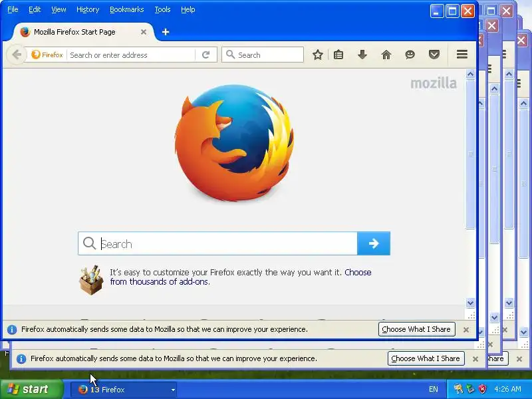Dismiss the front window data notification bar

[x=466, y=329]
